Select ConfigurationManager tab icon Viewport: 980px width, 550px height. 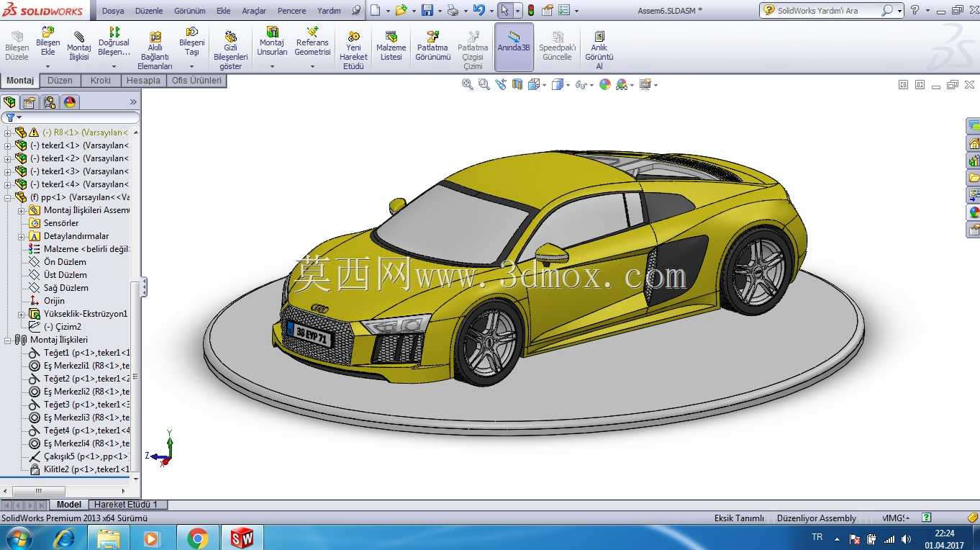point(50,102)
